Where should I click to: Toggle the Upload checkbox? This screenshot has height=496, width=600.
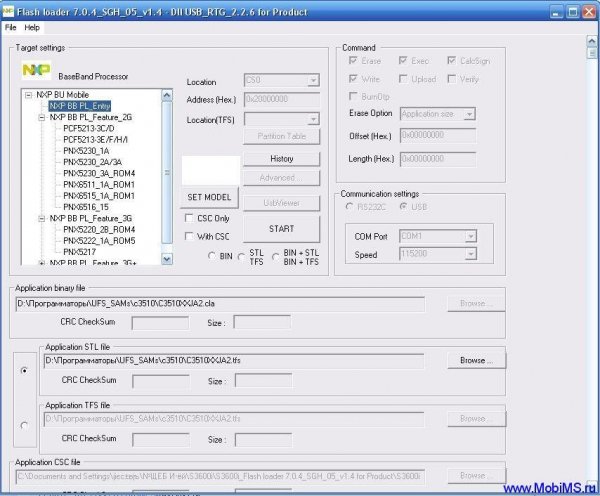(403, 78)
